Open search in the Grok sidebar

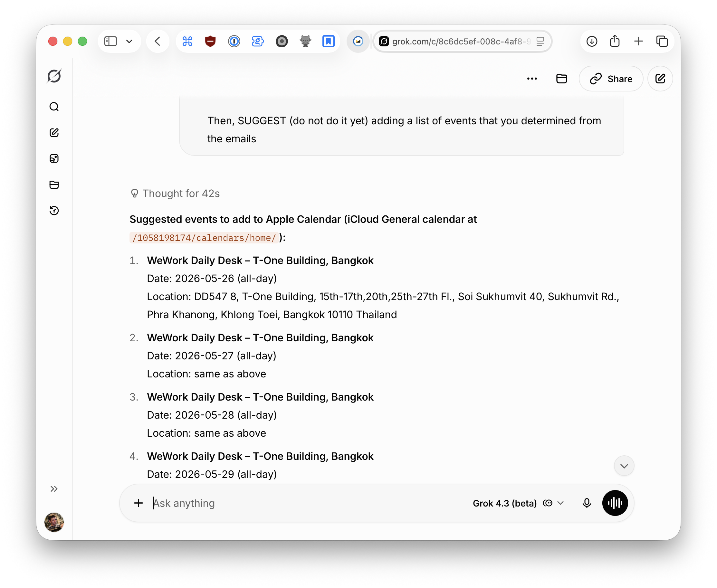54,107
